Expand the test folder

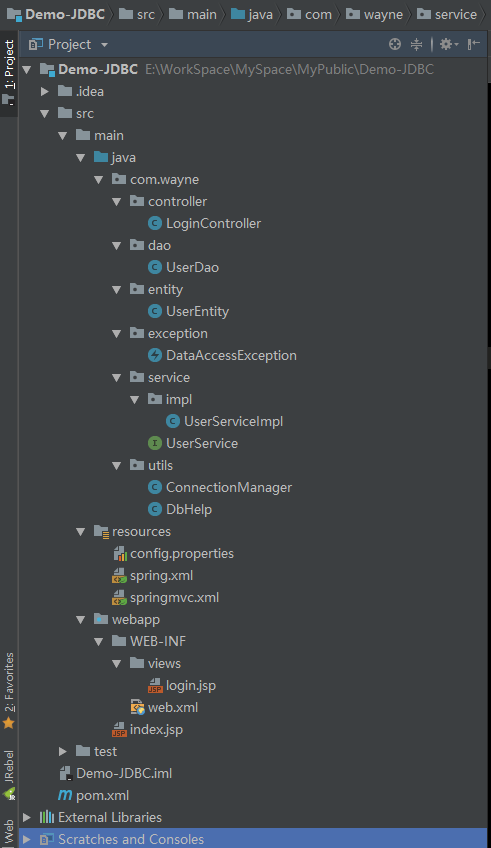63,751
